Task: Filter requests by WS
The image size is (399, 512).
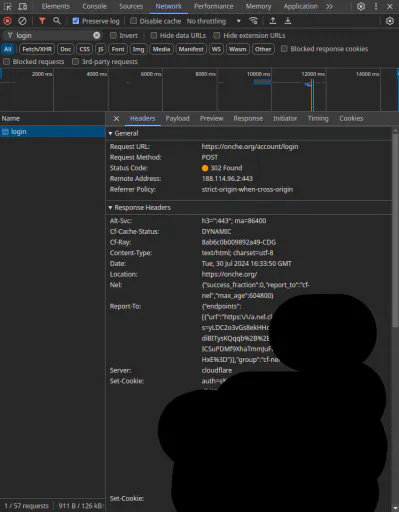Action: [216, 49]
